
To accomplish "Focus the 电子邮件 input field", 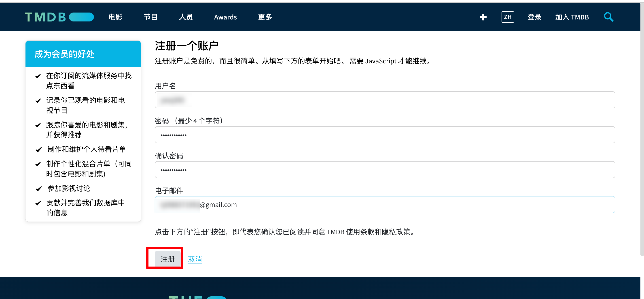I will (x=385, y=205).
